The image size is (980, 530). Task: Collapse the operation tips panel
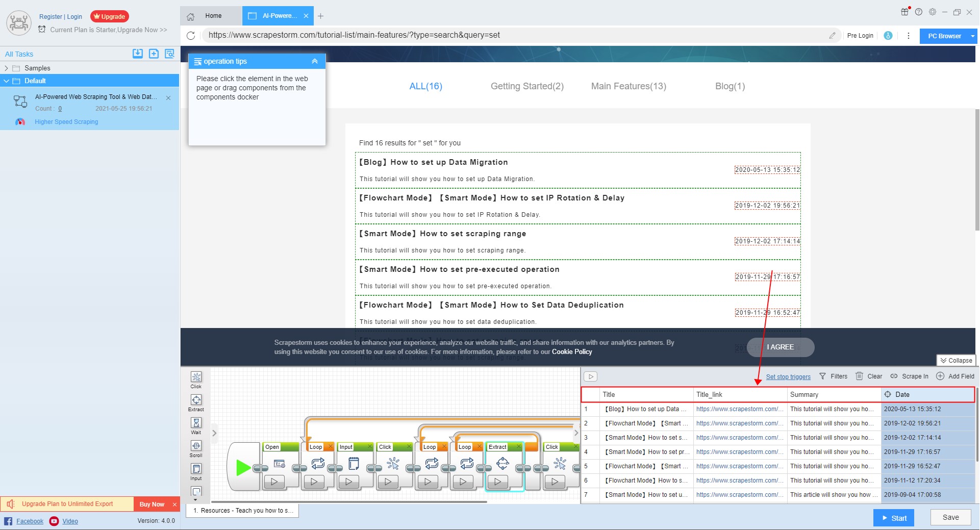pyautogui.click(x=315, y=61)
